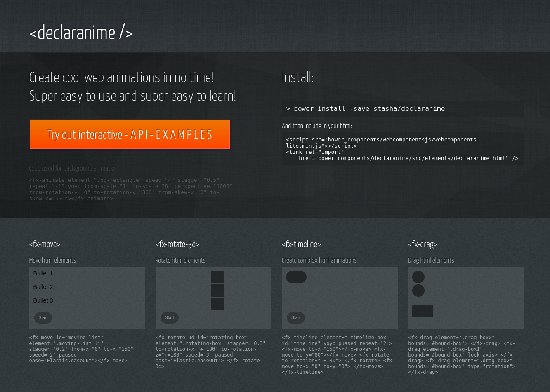
Task: Click 'Rotate html elements' caption
Action: [180, 261]
